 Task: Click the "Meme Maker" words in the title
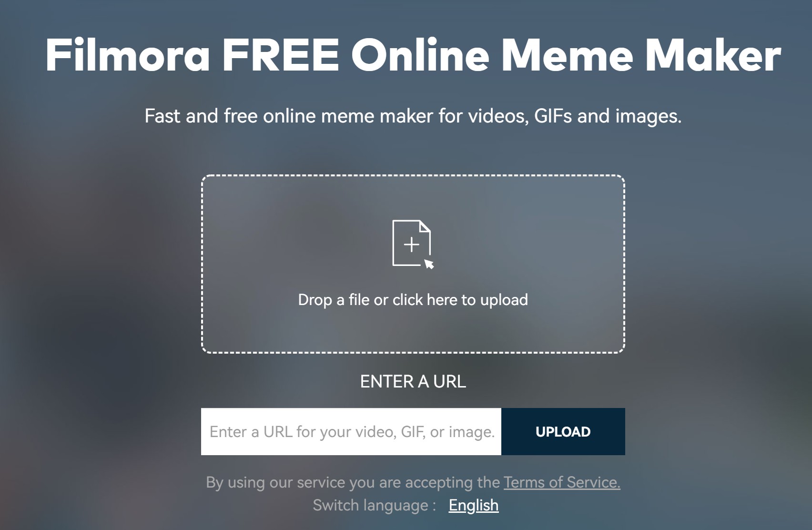tap(641, 55)
